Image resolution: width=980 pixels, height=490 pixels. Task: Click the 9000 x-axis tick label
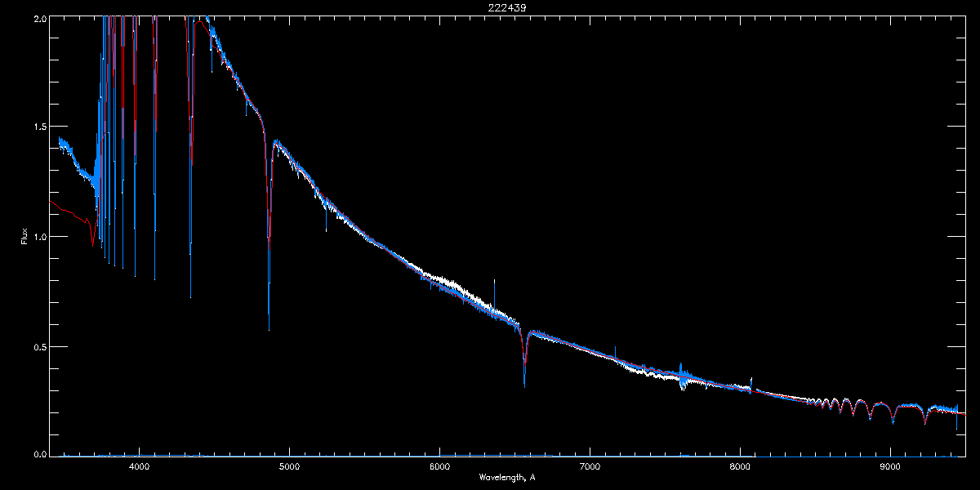(890, 466)
